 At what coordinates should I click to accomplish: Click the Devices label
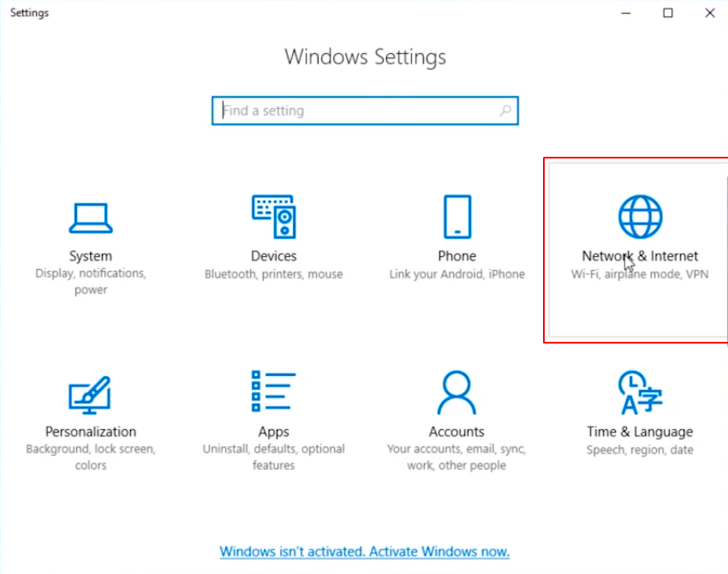pyautogui.click(x=273, y=256)
